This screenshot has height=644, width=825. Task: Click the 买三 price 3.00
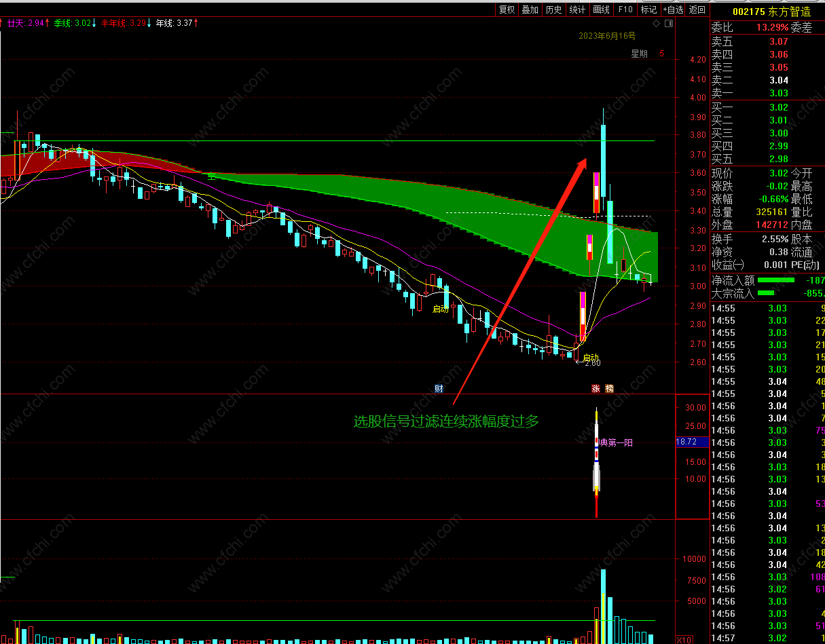click(x=778, y=133)
